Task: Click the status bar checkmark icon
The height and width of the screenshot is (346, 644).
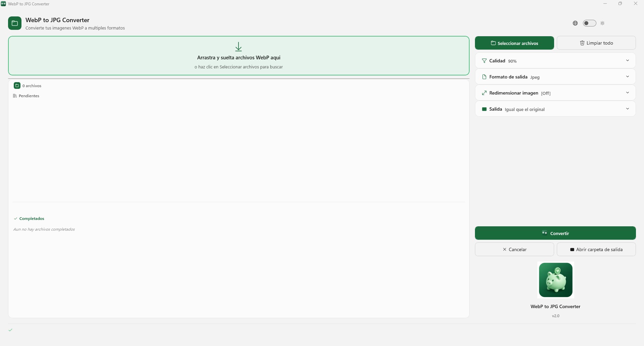Action: pyautogui.click(x=10, y=330)
